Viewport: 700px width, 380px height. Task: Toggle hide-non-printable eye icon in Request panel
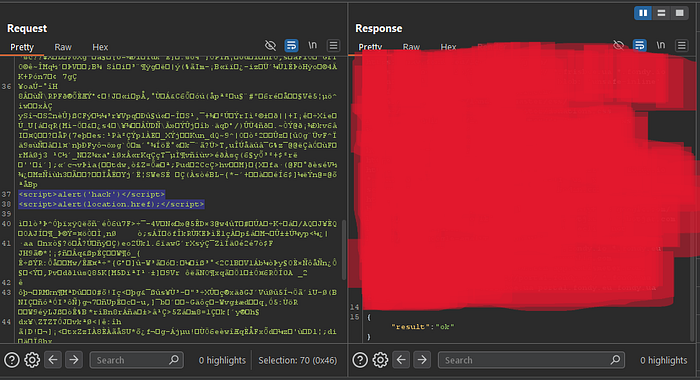tap(270, 45)
